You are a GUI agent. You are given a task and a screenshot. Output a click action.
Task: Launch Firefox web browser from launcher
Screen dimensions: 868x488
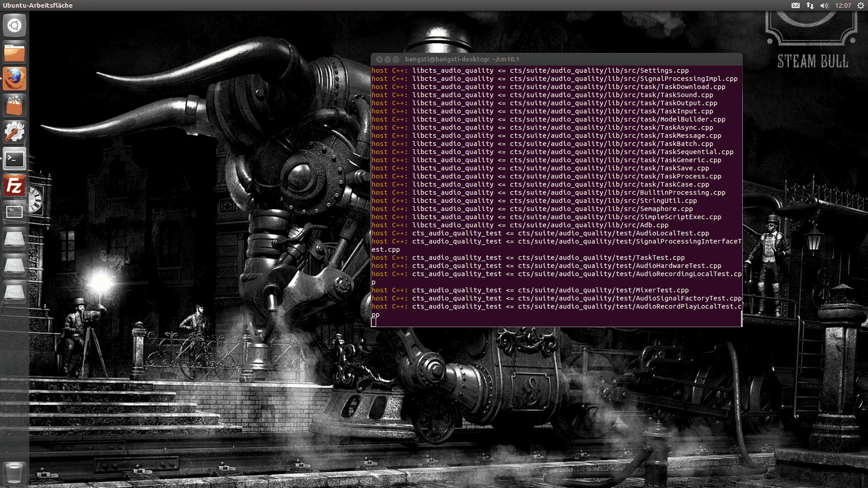14,79
